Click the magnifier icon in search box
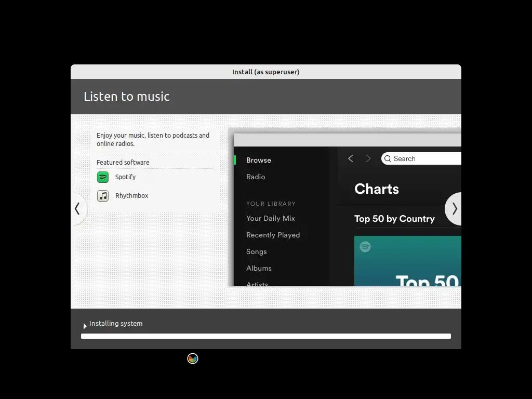 [x=388, y=159]
